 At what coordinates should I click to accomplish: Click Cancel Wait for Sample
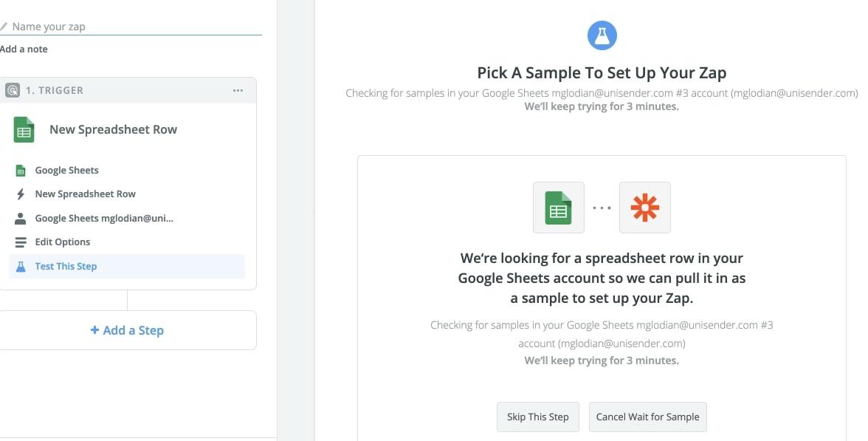(x=648, y=417)
